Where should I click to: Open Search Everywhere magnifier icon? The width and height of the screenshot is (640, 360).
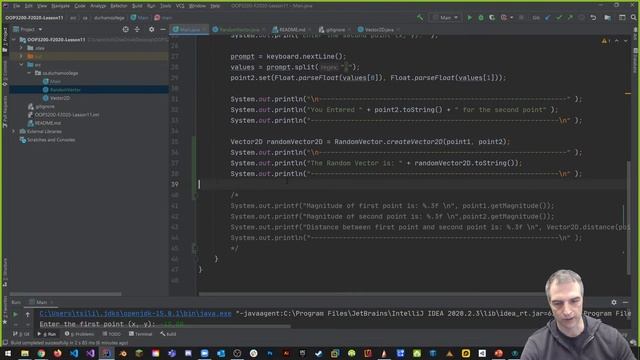[x=633, y=18]
